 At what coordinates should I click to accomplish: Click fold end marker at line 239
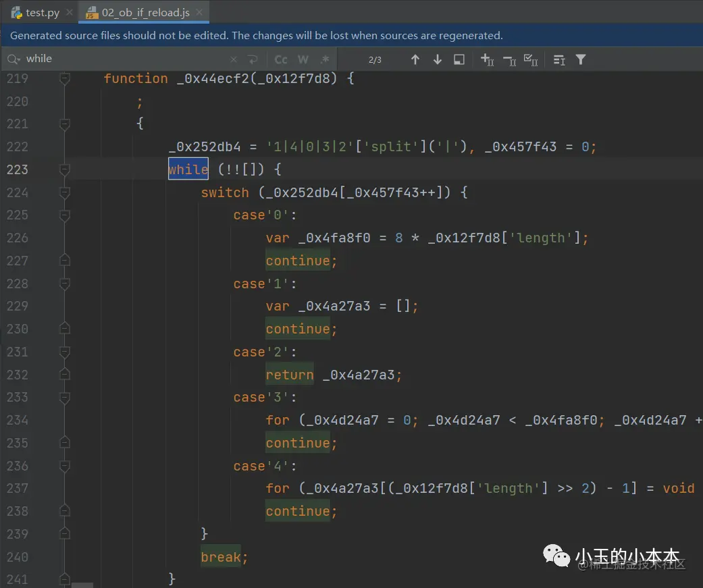click(x=65, y=534)
